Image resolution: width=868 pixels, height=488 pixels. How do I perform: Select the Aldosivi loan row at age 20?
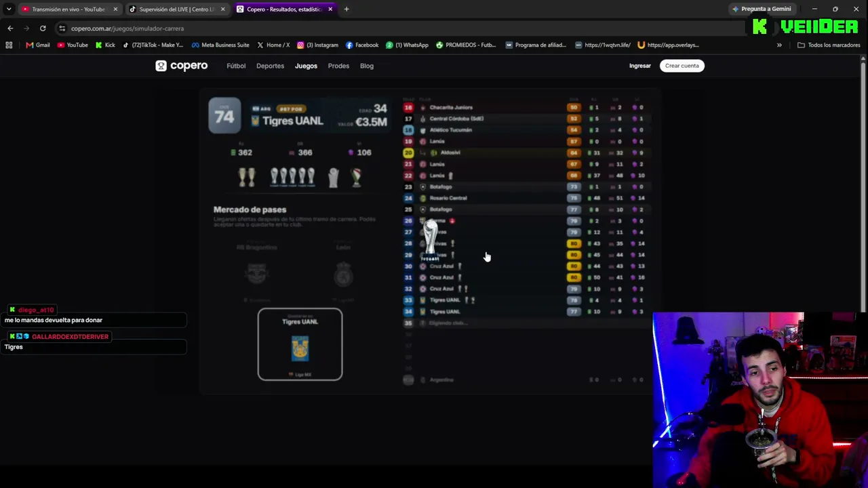coord(526,152)
